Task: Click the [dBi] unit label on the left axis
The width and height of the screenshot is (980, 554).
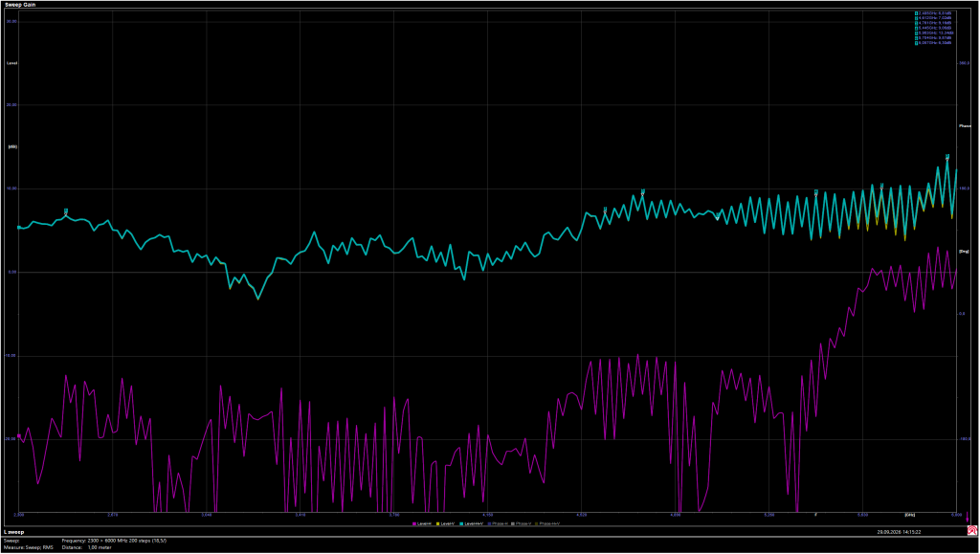Action: pyautogui.click(x=12, y=146)
